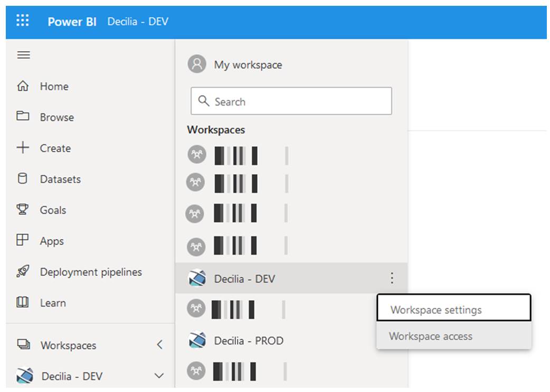Open Deployment pipelines label
The height and width of the screenshot is (392, 550).
tap(91, 272)
